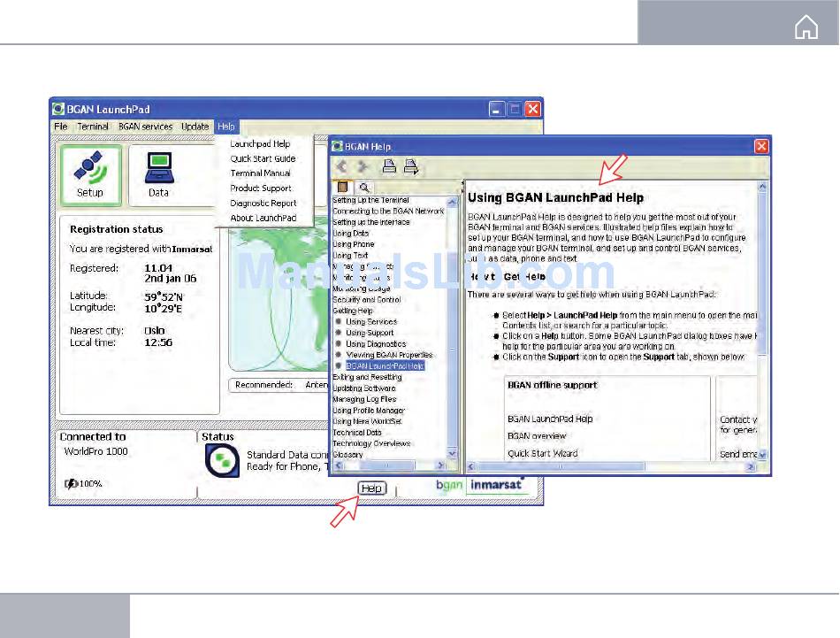
Task: Click the Help menu in the menu bar
Action: point(226,127)
